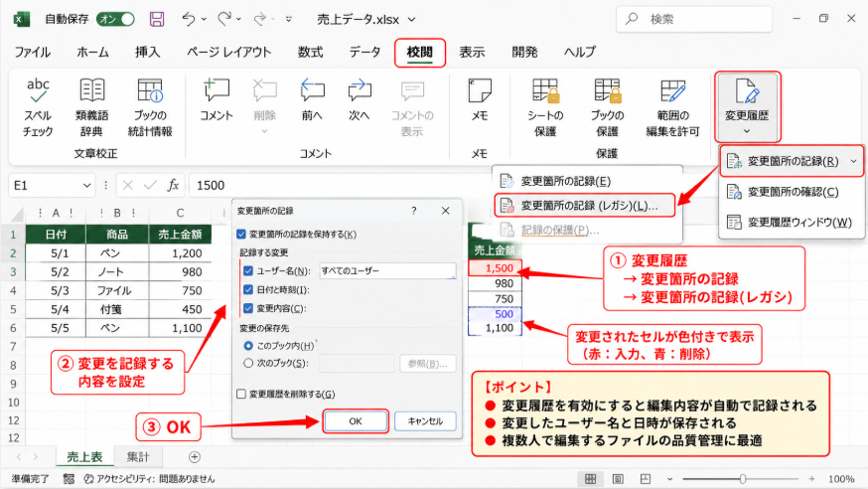Toggle the 自動保存 switch
This screenshot has height=489, width=868.
click(115, 20)
